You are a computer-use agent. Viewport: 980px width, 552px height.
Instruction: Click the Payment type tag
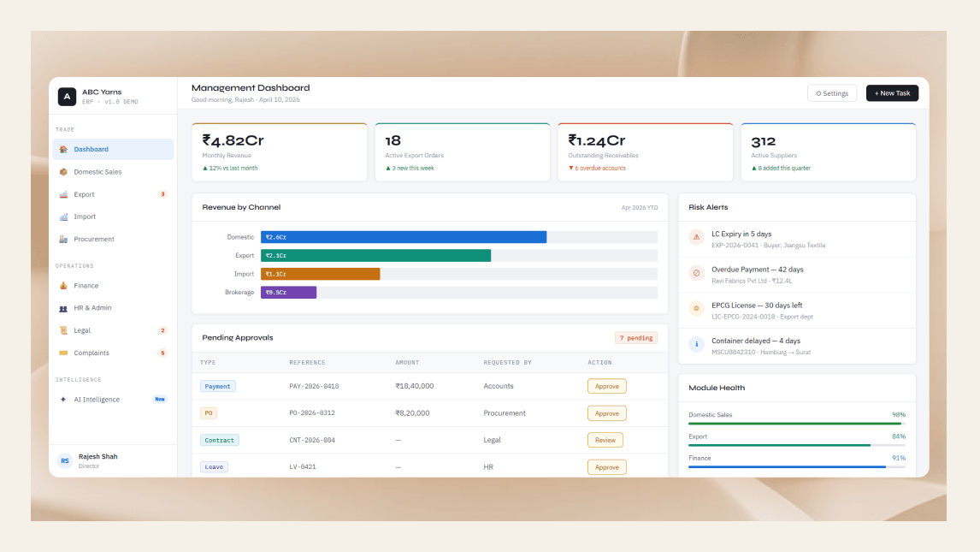(x=217, y=386)
